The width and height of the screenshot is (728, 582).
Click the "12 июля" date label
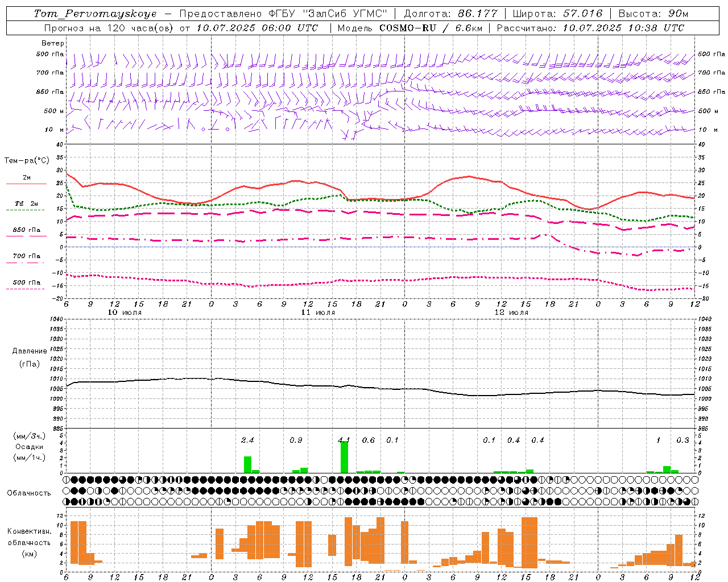[512, 312]
